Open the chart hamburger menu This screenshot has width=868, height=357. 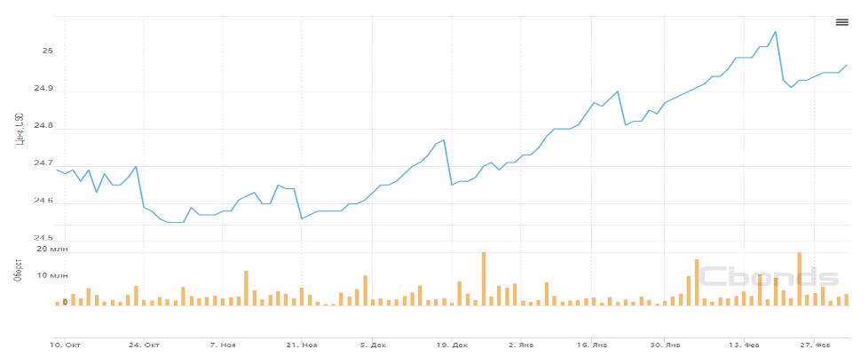pyautogui.click(x=841, y=22)
